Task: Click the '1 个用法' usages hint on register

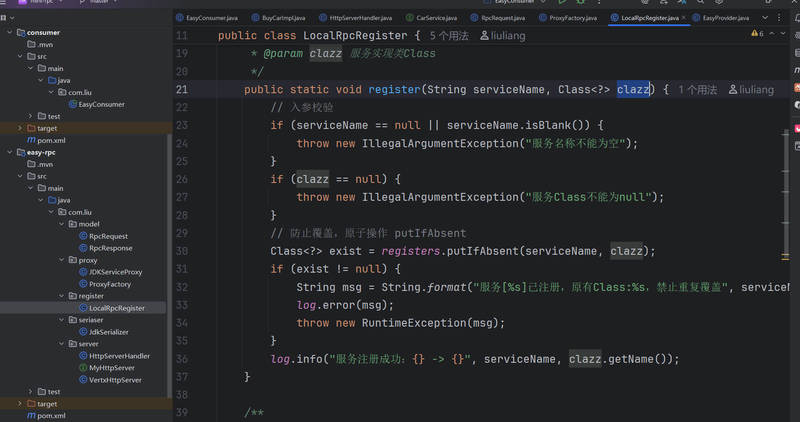Action: 697,90
